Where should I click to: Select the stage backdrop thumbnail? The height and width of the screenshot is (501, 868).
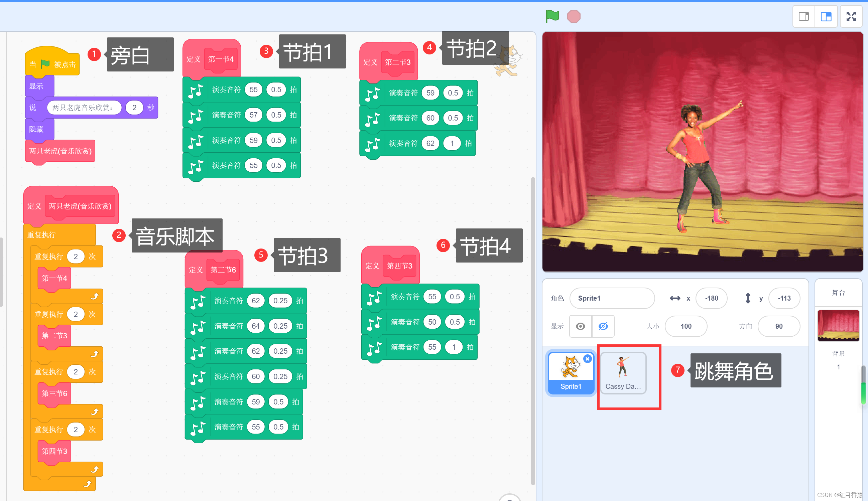tap(838, 326)
